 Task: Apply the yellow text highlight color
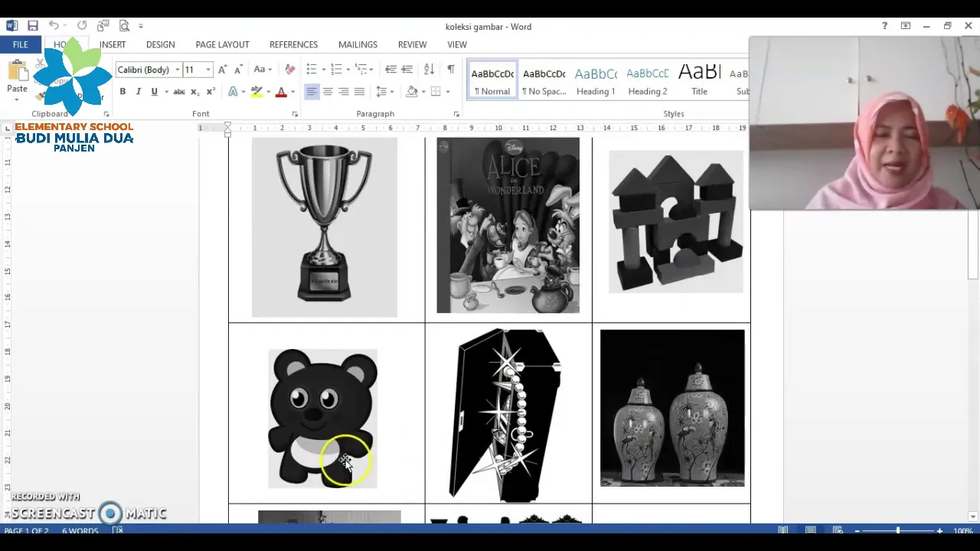256,92
